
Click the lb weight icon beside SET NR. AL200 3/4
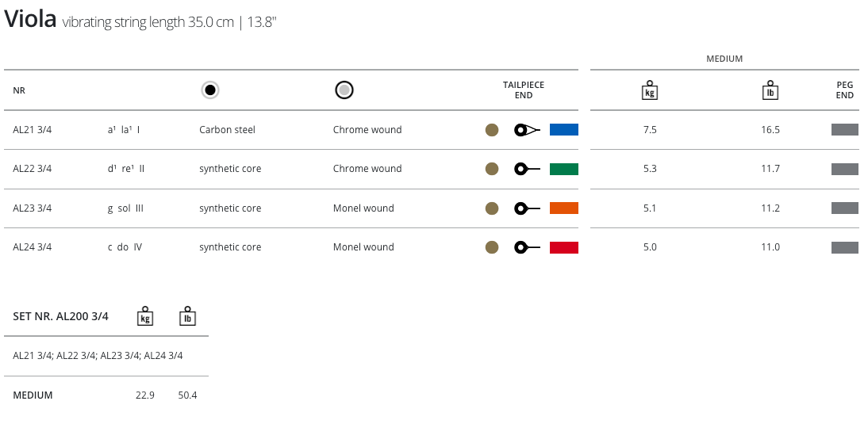tap(187, 316)
